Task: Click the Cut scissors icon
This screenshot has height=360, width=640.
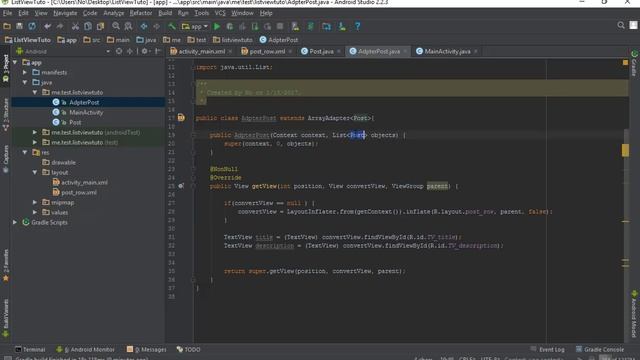Action: pos(75,26)
